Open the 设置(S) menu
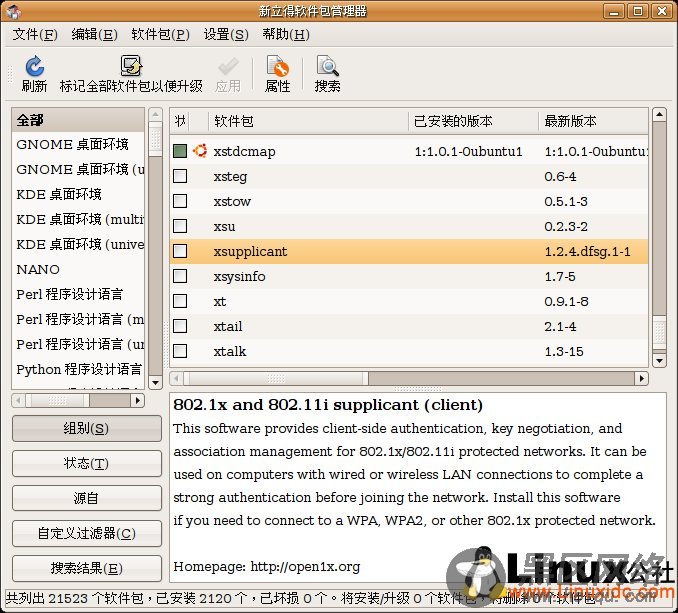 tap(226, 34)
